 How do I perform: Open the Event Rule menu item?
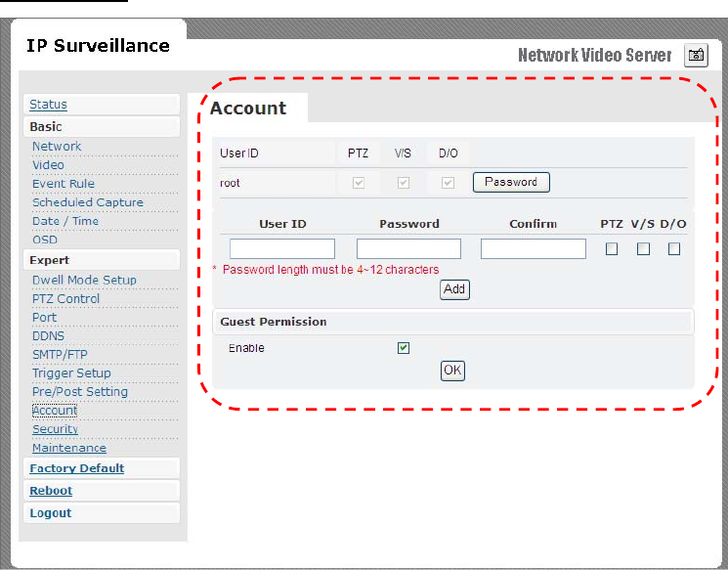pyautogui.click(x=64, y=184)
